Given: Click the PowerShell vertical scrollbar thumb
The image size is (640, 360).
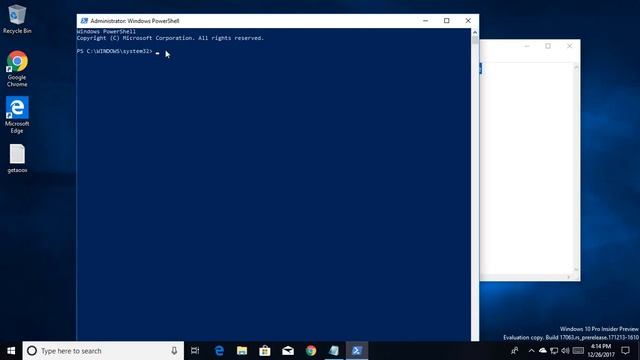Looking at the screenshot, I should click(x=475, y=40).
